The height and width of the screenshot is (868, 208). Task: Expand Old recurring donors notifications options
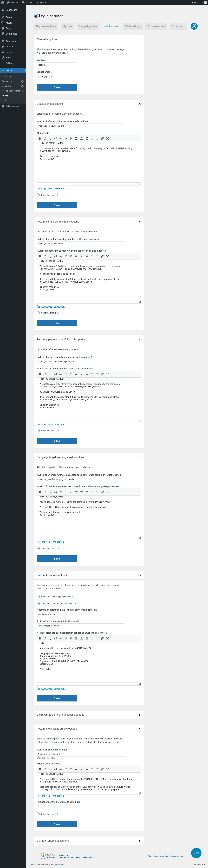tap(139, 715)
